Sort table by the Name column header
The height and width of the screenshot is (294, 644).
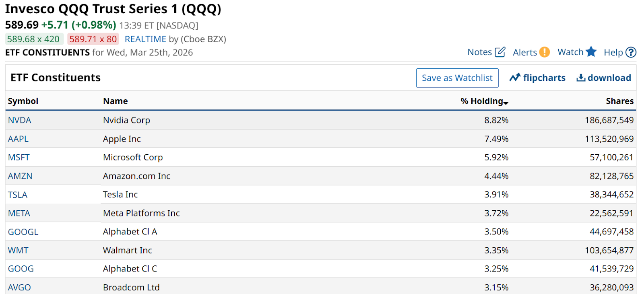tap(115, 101)
